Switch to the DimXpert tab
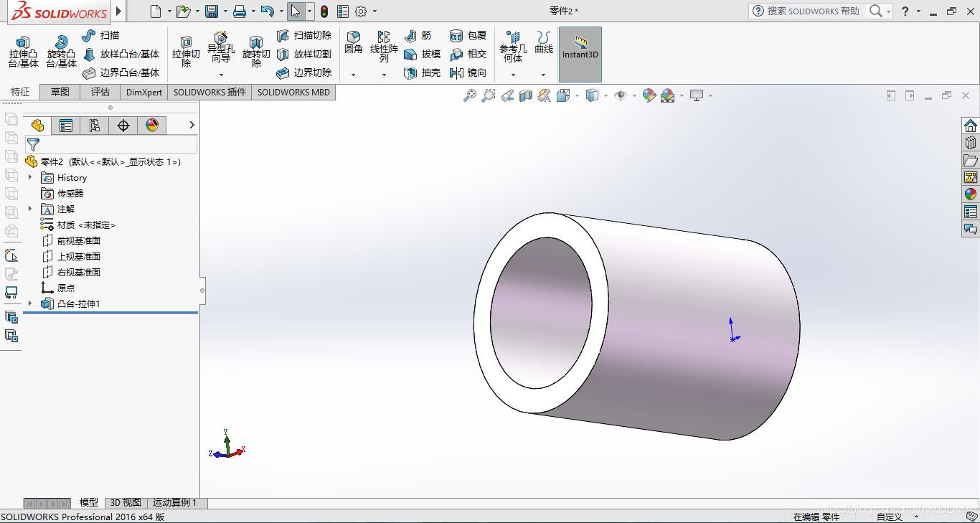Viewport: 980px width, 523px height. (x=144, y=92)
